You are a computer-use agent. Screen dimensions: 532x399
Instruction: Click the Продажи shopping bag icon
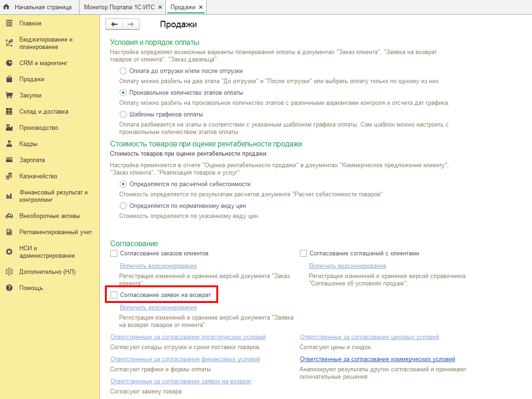[9, 79]
